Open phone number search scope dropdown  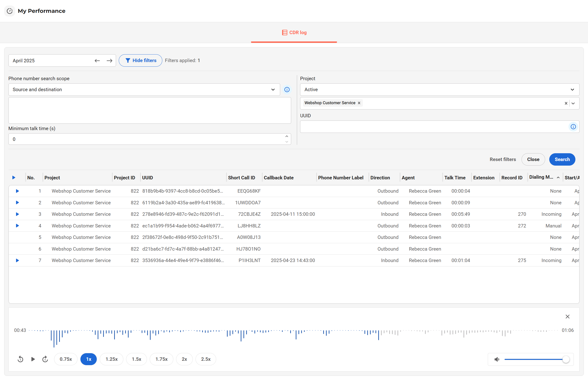[x=144, y=90]
